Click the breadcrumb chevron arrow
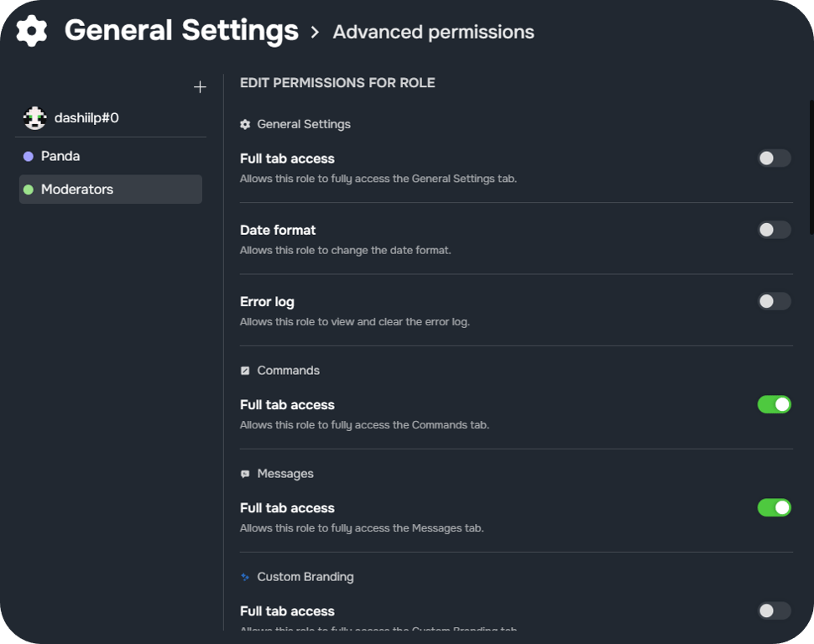 coord(315,32)
